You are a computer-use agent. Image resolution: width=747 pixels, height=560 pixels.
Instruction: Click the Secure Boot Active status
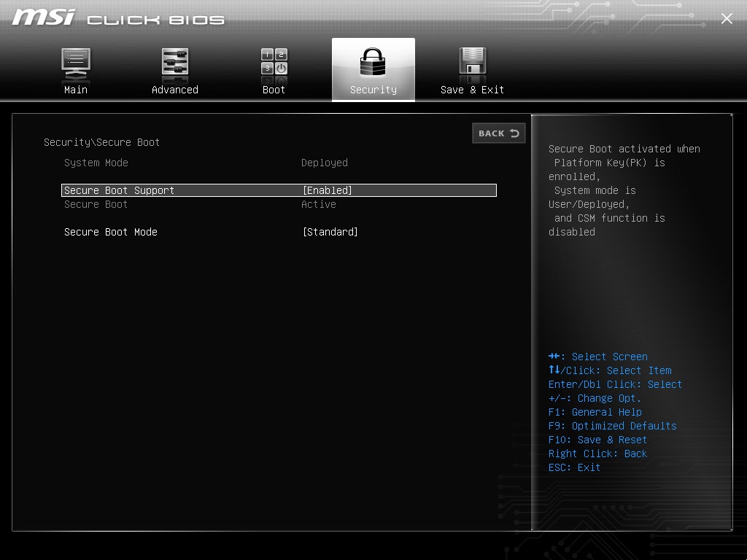tap(319, 204)
